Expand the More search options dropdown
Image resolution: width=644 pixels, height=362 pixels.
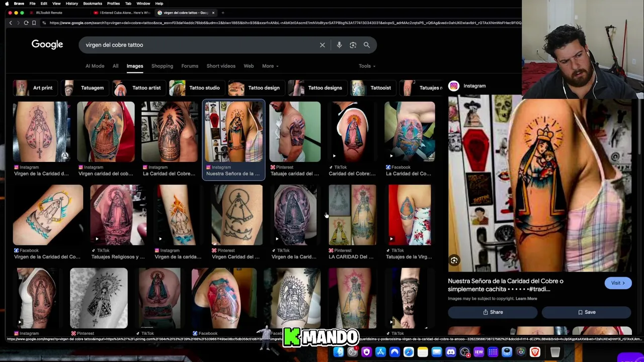(270, 66)
